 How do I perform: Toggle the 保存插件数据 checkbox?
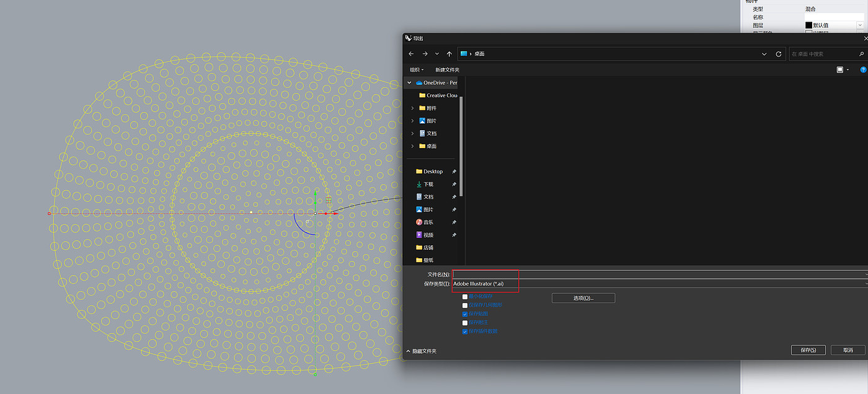pos(465,331)
